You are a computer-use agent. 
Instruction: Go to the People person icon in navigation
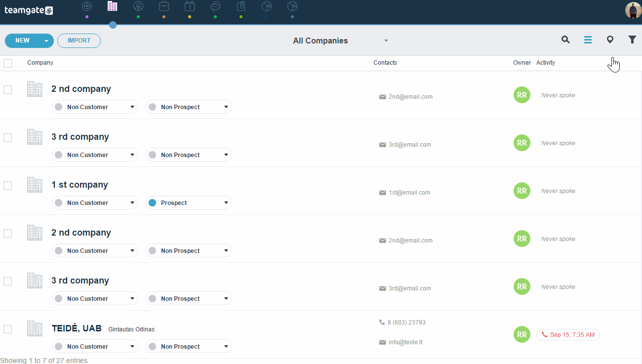click(138, 6)
